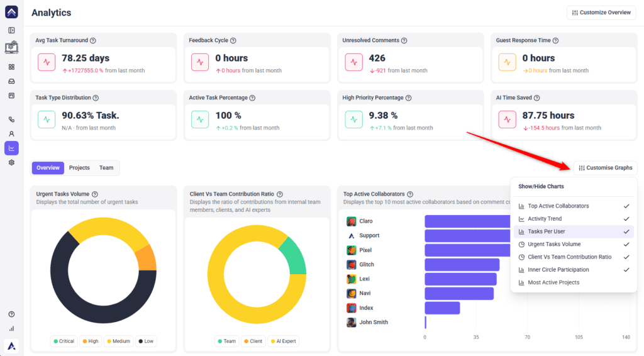Viewport: 644px width, 356px height.
Task: Click the info icon next to High Priority Percentage
Action: coord(409,97)
